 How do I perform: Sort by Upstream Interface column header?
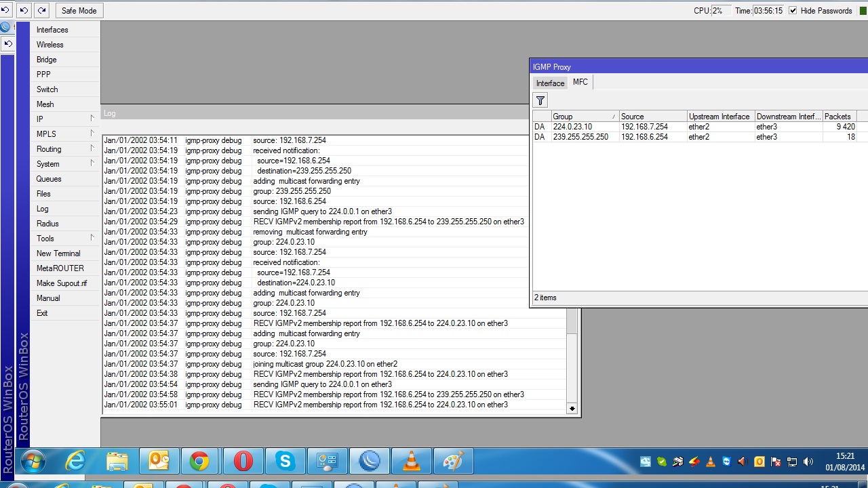pyautogui.click(x=721, y=117)
